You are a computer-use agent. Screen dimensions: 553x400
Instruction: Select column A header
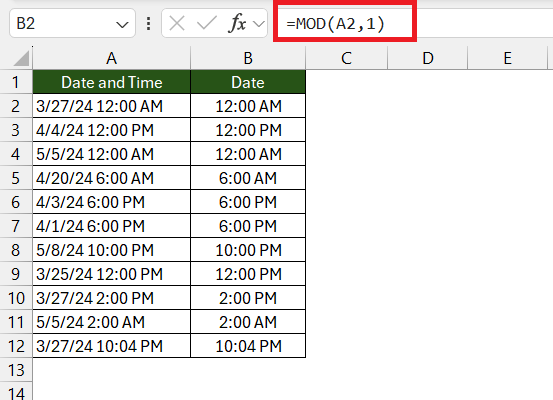pyautogui.click(x=111, y=58)
